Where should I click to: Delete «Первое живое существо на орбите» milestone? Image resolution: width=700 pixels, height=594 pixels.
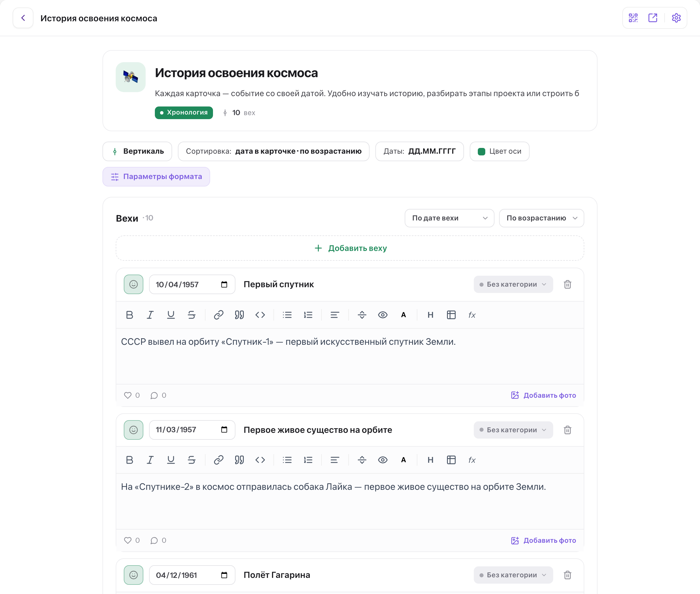click(x=567, y=430)
